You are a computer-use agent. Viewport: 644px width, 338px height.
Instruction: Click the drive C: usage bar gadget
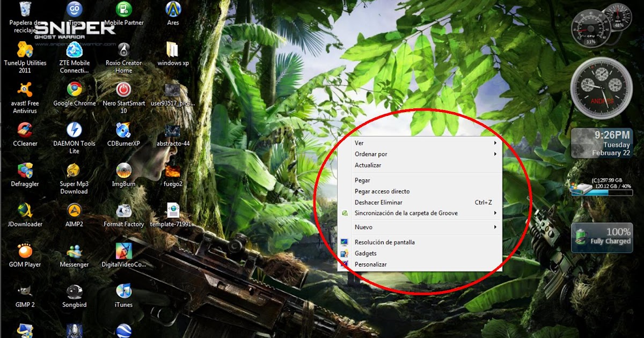tap(601, 187)
